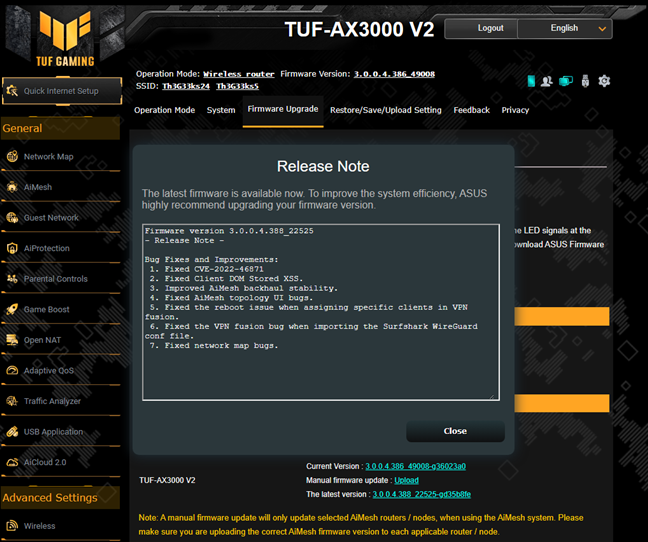Open Network Map menu item
The height and width of the screenshot is (542, 648).
pyautogui.click(x=61, y=157)
